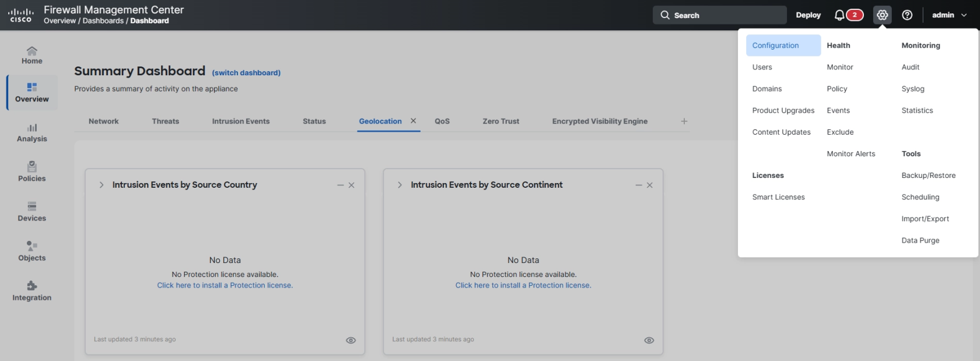Screen dimensions: 980x361
Task: Open the Analysis sidebar section
Action: coord(32,132)
